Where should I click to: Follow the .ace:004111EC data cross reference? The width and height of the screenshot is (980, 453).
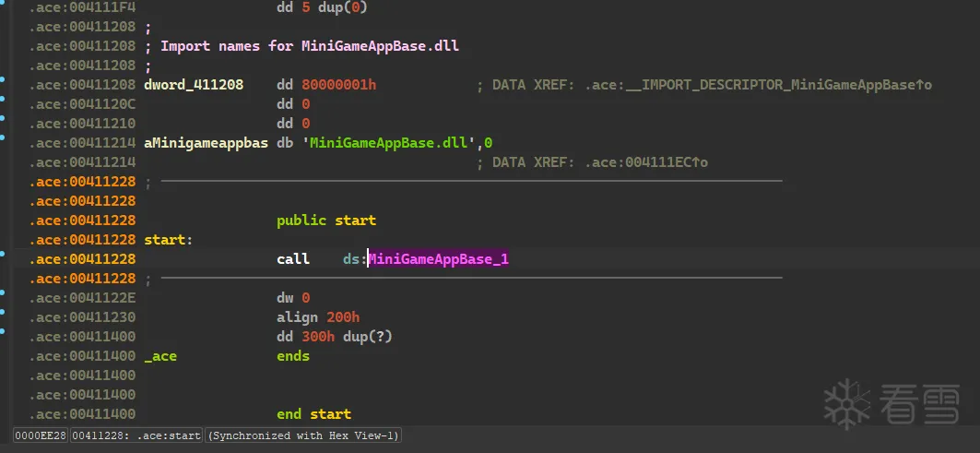646,162
